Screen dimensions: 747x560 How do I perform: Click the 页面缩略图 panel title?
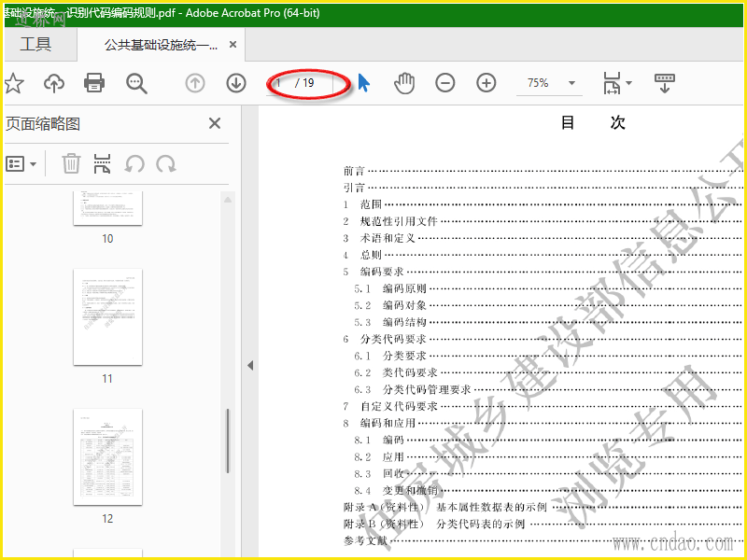coord(42,124)
